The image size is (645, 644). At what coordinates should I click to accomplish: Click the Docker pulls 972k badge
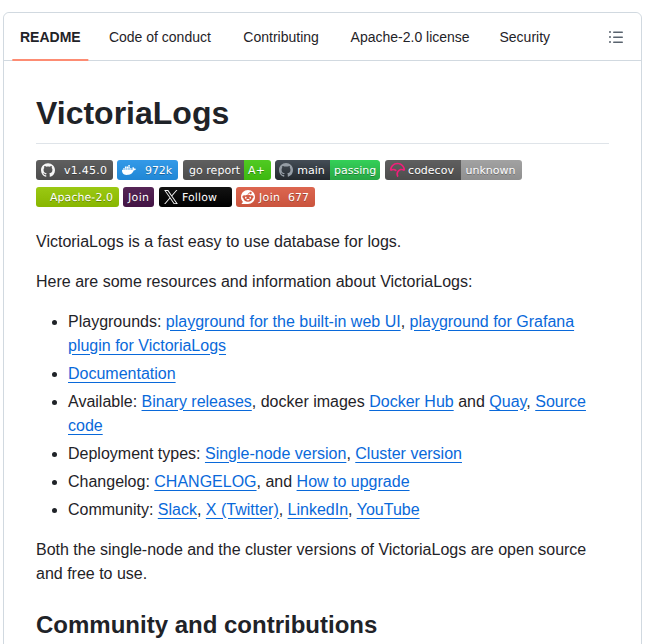tap(147, 170)
